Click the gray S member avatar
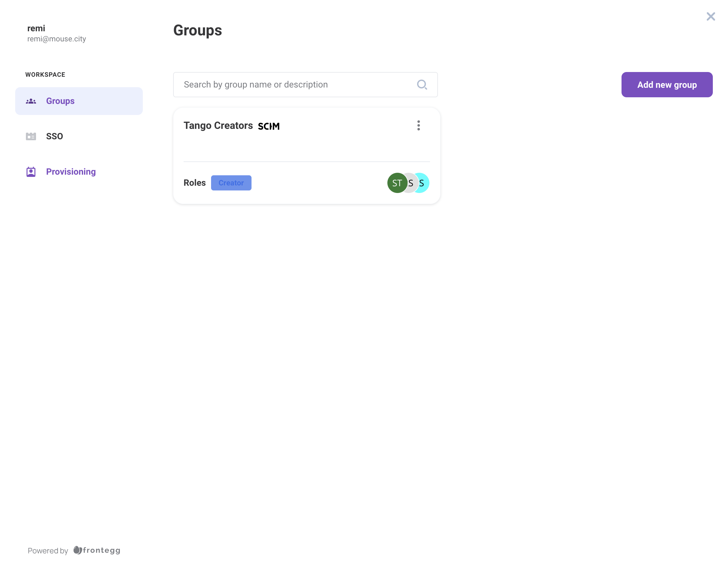 (411, 183)
